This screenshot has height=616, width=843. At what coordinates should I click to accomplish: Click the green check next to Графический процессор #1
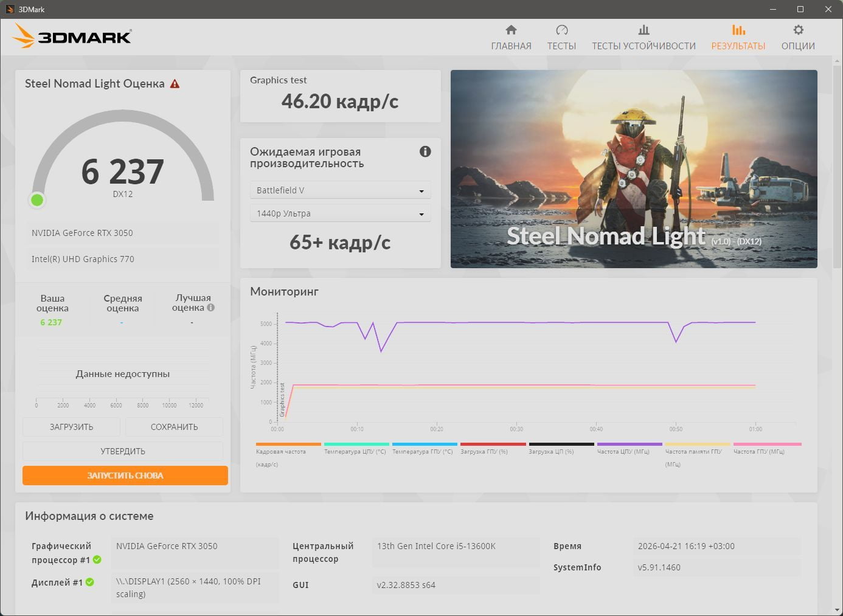97,559
